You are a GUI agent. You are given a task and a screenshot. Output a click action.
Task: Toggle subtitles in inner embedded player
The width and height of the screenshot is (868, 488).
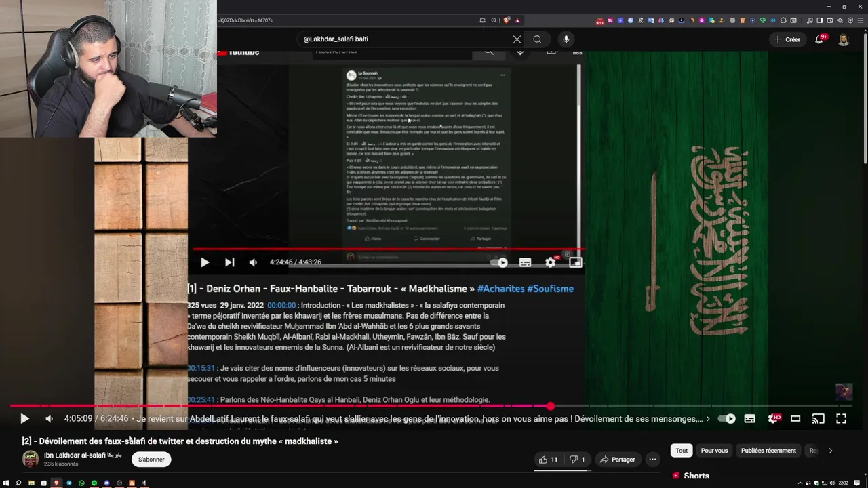[525, 262]
